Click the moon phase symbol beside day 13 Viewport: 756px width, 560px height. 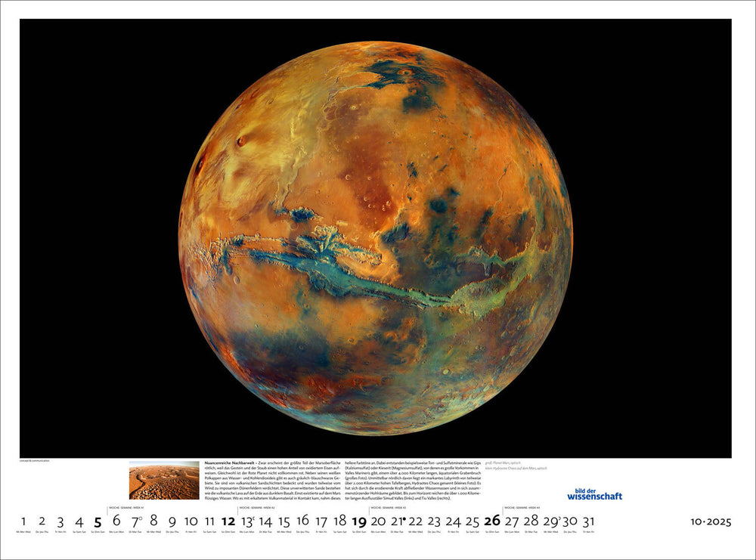tap(253, 518)
